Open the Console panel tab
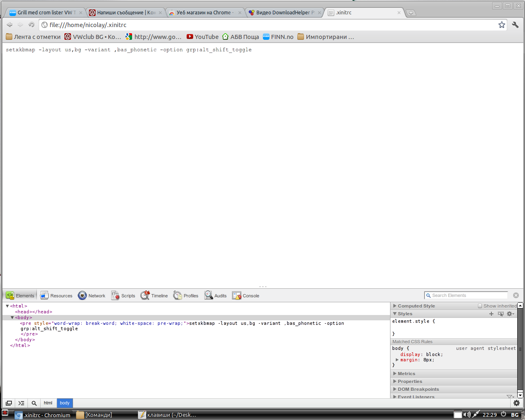 tap(246, 296)
